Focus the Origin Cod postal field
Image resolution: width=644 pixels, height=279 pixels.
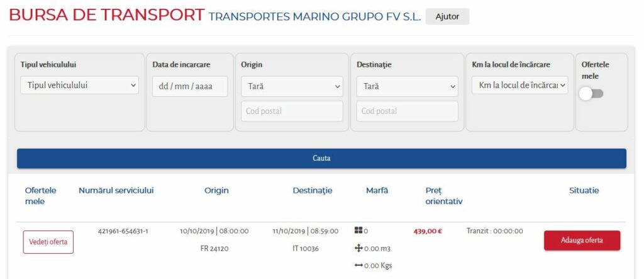coord(292,111)
